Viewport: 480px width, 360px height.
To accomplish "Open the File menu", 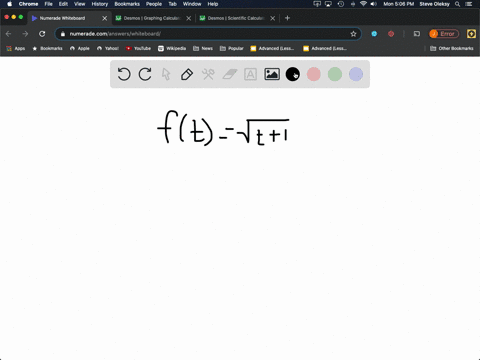I will point(49,4).
